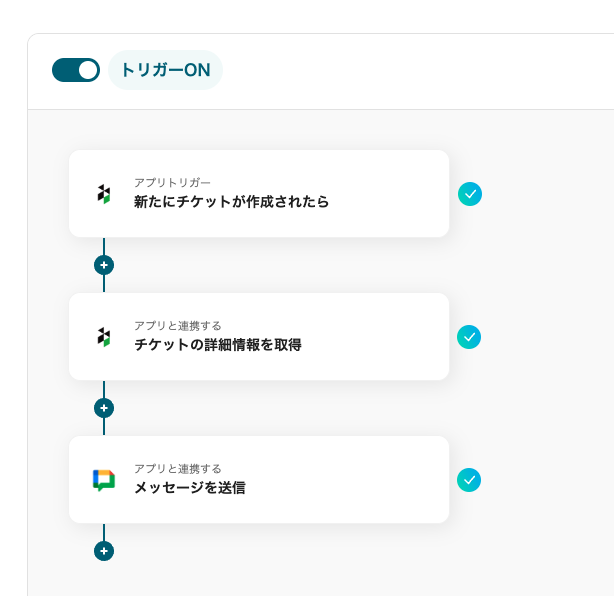Click the connector line below the ticket-details card
This screenshot has height=596, width=614.
104,389
